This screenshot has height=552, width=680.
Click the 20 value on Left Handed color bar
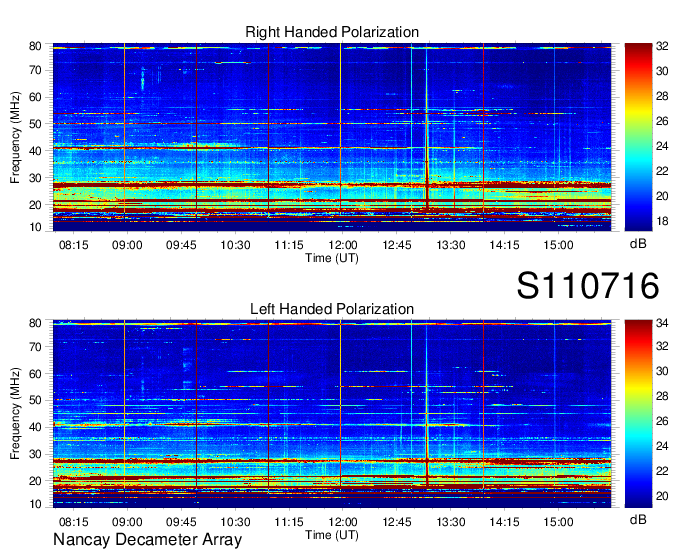pyautogui.click(x=662, y=496)
